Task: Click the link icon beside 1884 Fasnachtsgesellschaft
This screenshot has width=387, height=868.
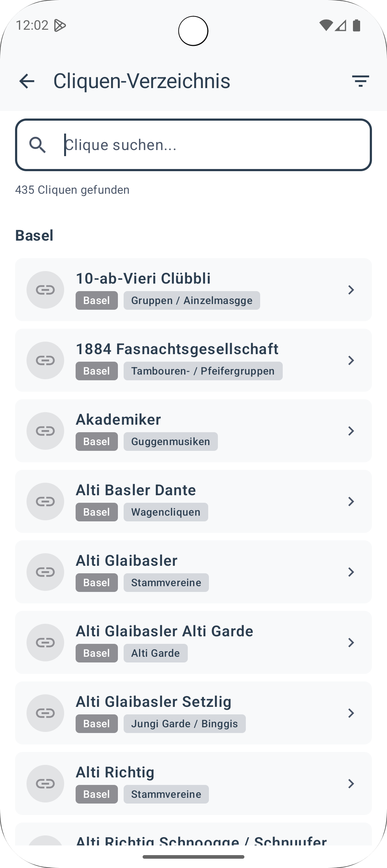Action: (x=46, y=360)
